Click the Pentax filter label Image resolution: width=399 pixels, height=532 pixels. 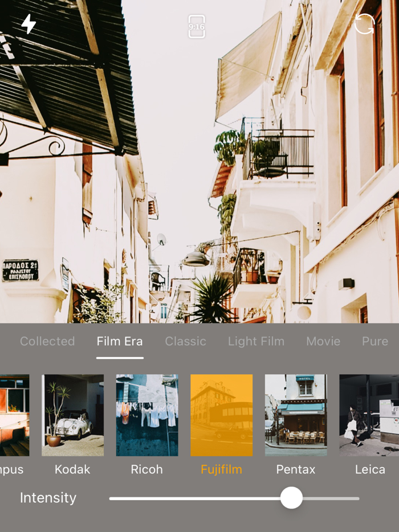(296, 469)
